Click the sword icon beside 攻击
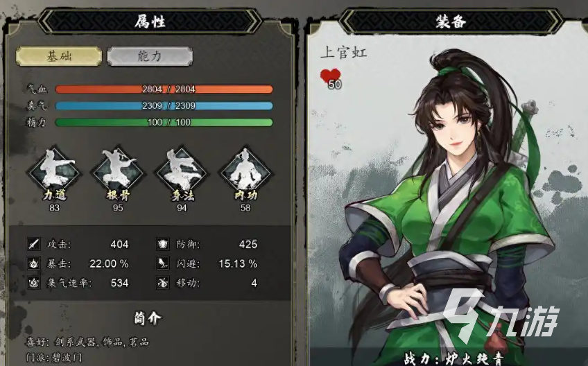Screen dimensions: 588x366 coord(34,244)
